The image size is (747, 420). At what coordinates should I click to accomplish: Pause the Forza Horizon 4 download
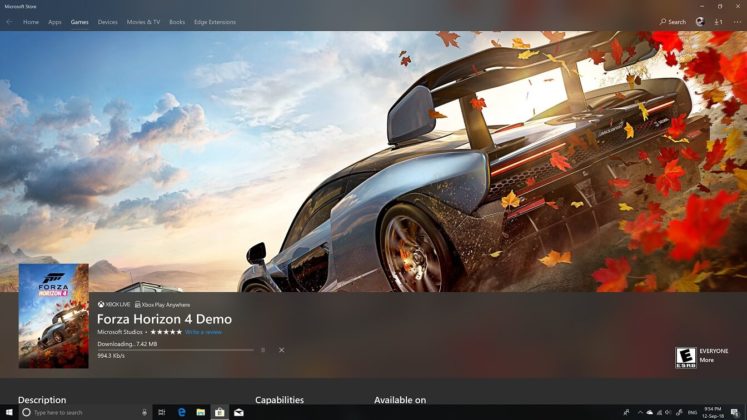[263, 350]
